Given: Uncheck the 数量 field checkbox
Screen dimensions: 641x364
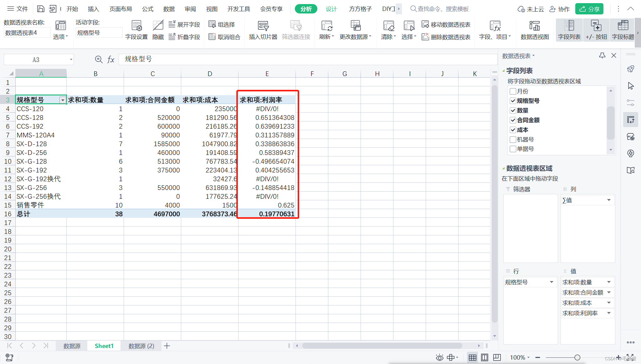Looking at the screenshot, I should [513, 110].
